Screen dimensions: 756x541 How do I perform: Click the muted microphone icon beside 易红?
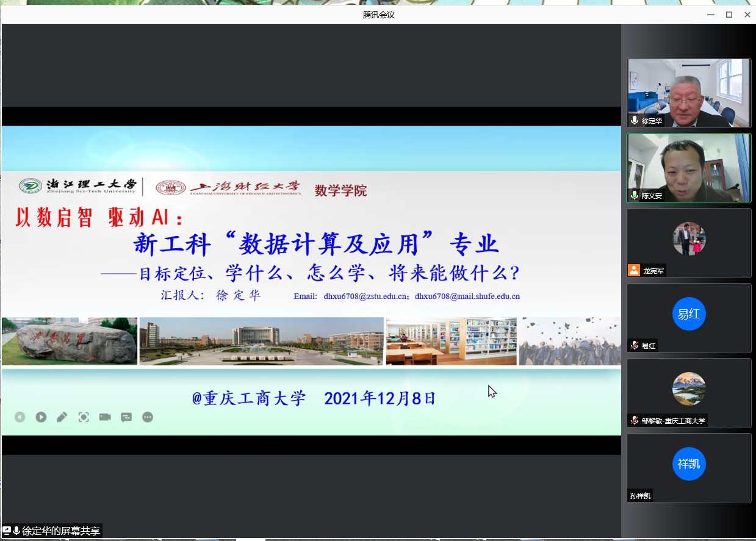point(635,346)
